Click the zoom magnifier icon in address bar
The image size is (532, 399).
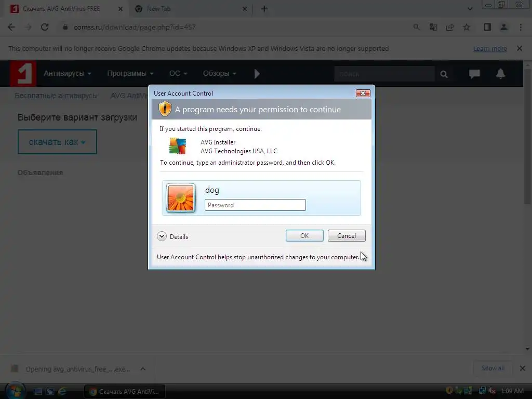coord(416,27)
